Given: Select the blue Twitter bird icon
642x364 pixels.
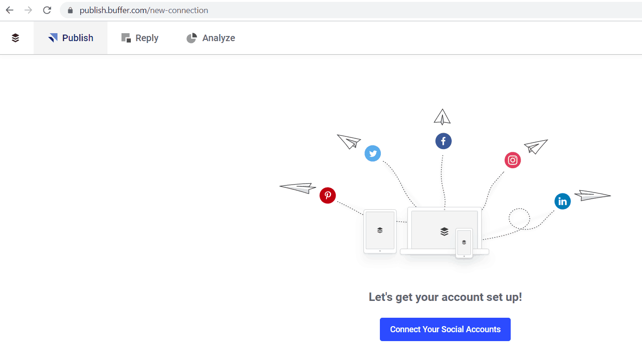Looking at the screenshot, I should (372, 153).
